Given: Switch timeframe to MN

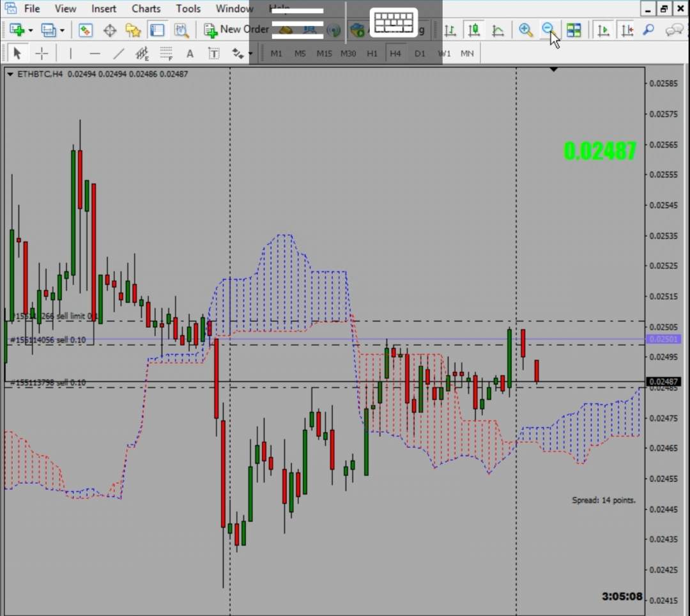Looking at the screenshot, I should pyautogui.click(x=467, y=54).
